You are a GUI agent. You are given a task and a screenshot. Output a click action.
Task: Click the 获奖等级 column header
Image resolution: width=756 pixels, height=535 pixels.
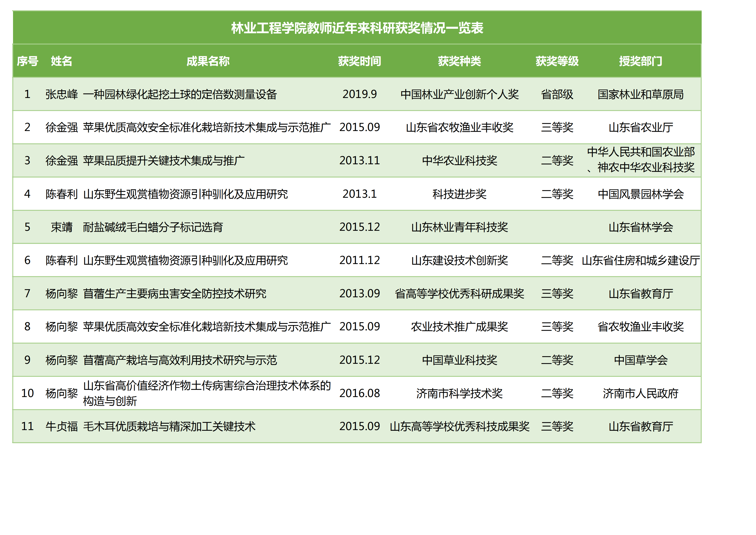(557, 61)
